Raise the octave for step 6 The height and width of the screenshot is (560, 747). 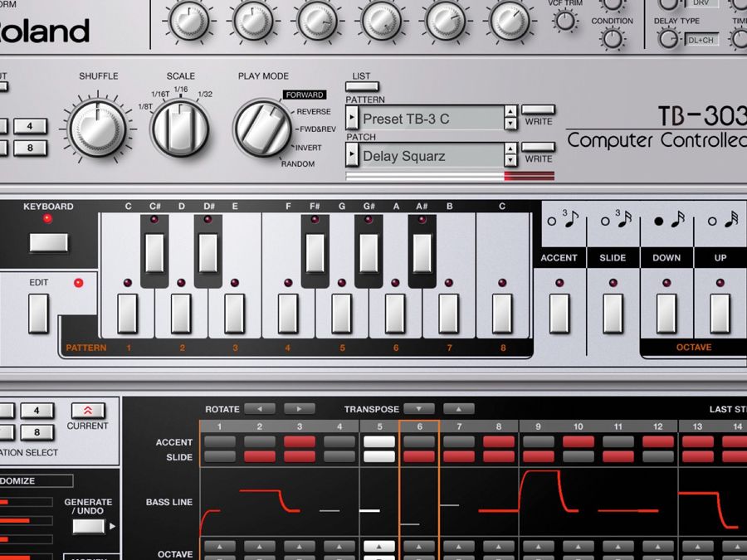[x=419, y=546]
